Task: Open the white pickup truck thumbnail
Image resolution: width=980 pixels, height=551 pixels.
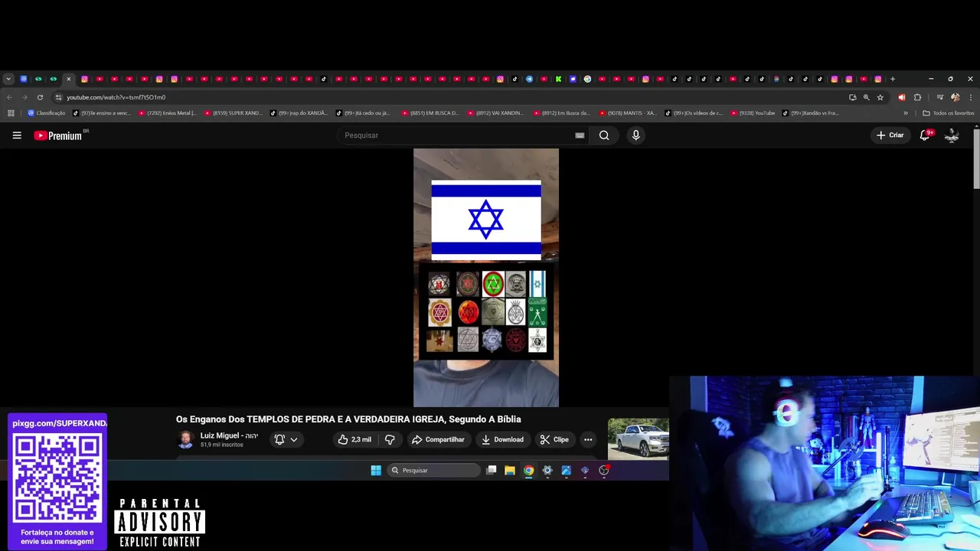Action: (x=639, y=439)
